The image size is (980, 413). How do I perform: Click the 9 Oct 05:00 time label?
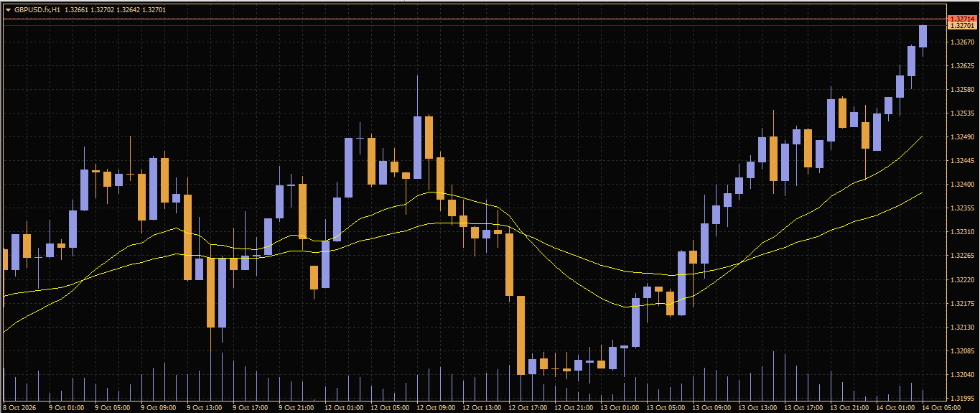click(112, 408)
